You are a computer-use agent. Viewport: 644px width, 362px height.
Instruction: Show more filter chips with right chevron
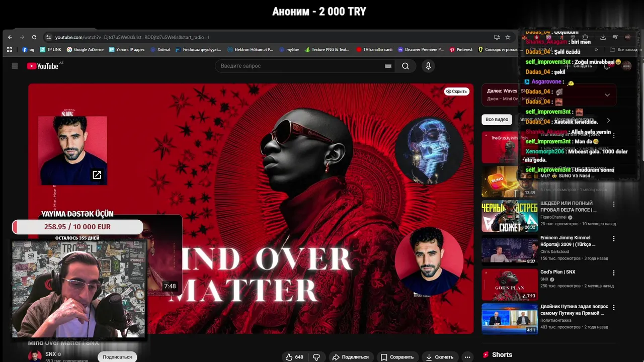pos(608,120)
